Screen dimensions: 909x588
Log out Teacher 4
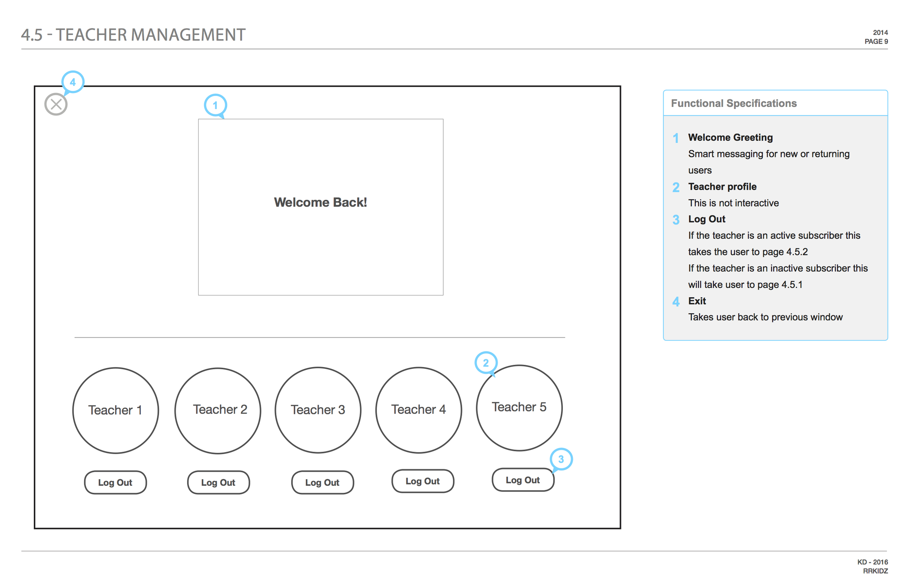click(423, 481)
